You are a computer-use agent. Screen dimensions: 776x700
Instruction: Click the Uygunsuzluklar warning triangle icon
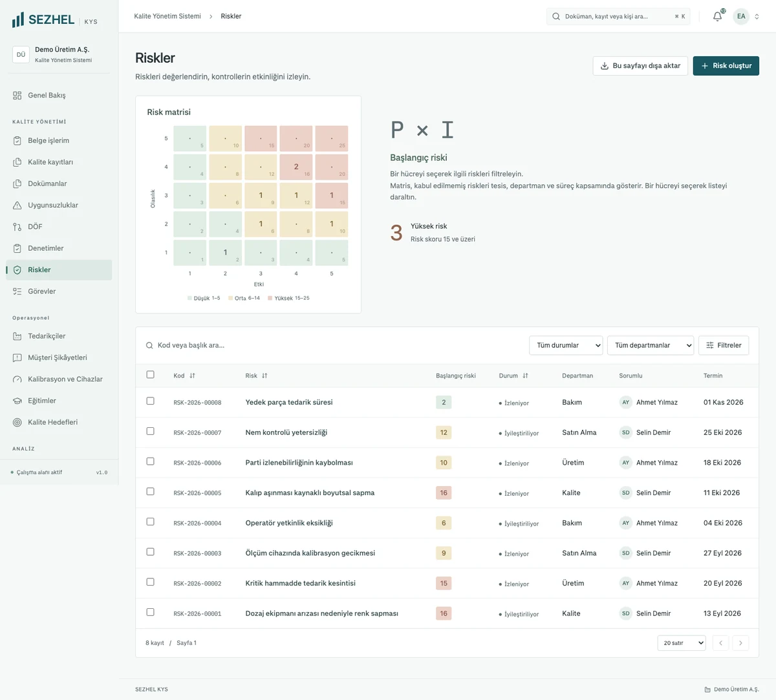tap(17, 206)
